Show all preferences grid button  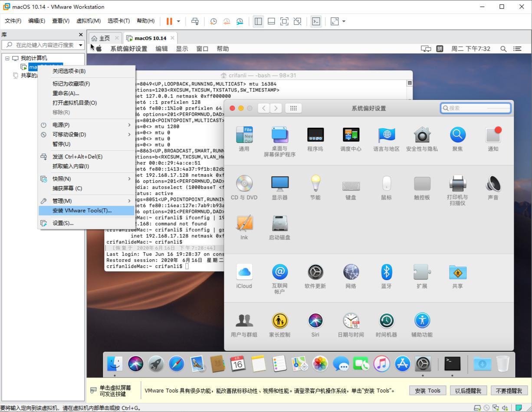click(293, 108)
